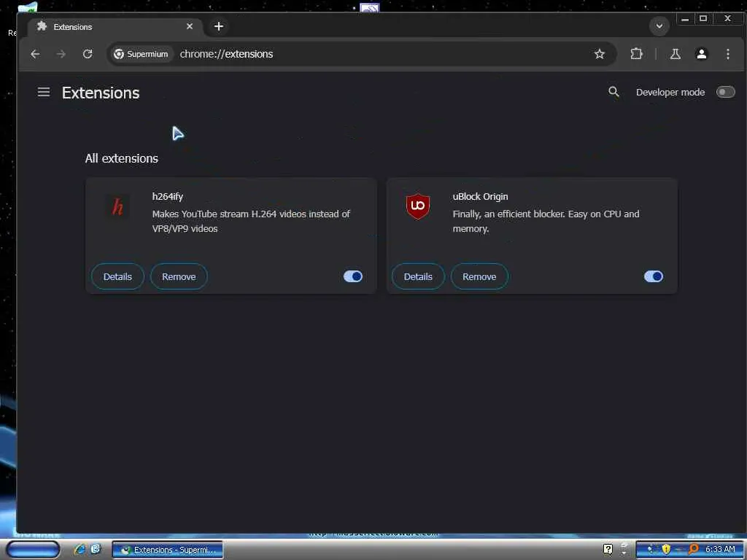This screenshot has height=560, width=747.
Task: Click the taskbar clock showing 6:33 AM
Action: coord(720,549)
